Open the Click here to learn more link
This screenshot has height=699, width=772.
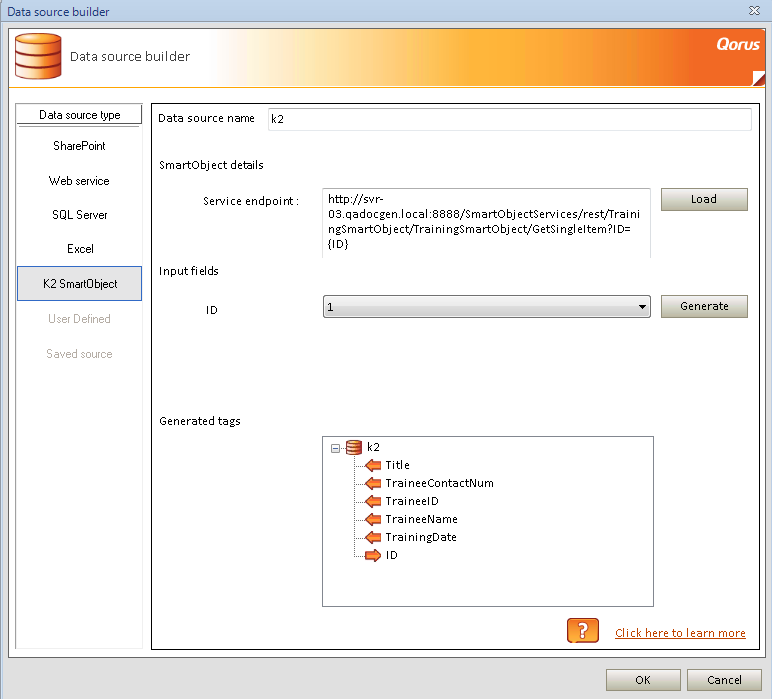[680, 633]
